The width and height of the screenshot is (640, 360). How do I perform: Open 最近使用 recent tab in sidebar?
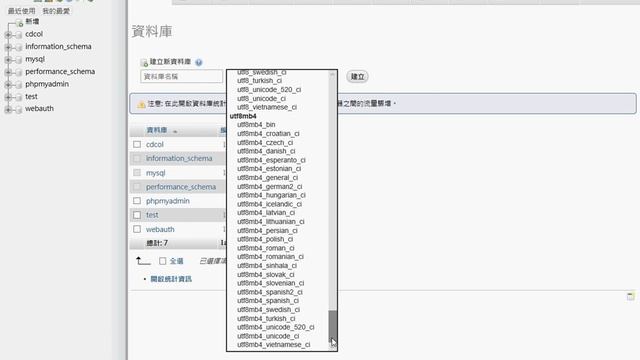[22, 11]
